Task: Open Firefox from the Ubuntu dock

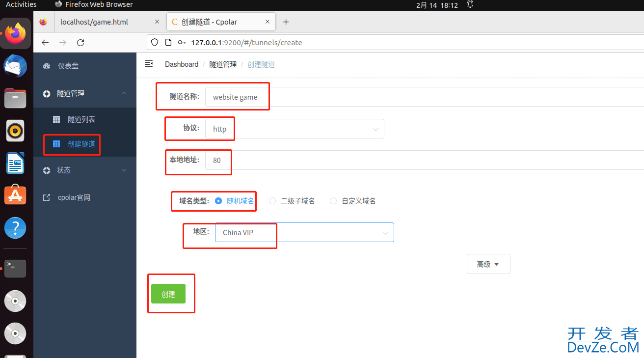Action: (x=16, y=33)
